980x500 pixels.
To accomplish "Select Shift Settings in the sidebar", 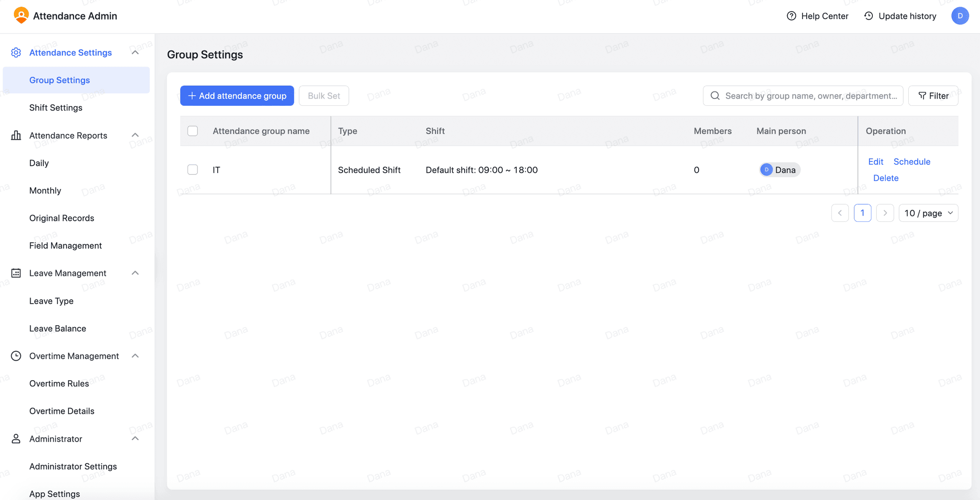I will [56, 108].
